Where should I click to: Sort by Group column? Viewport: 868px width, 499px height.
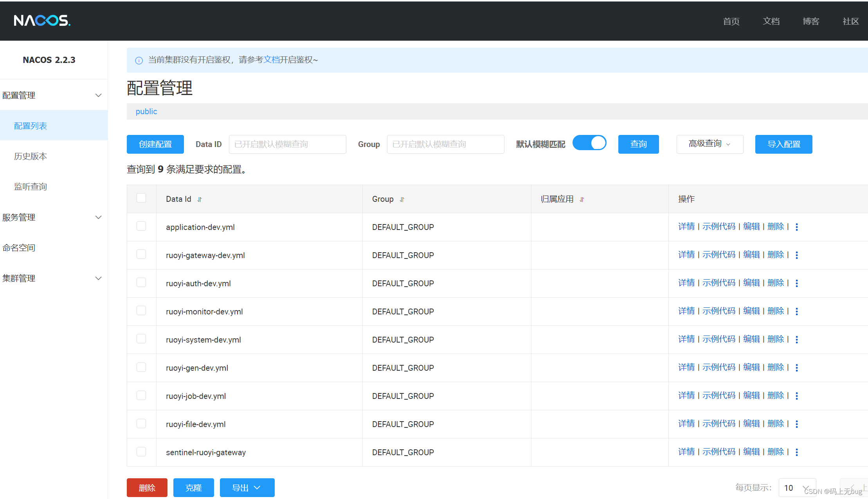point(402,199)
